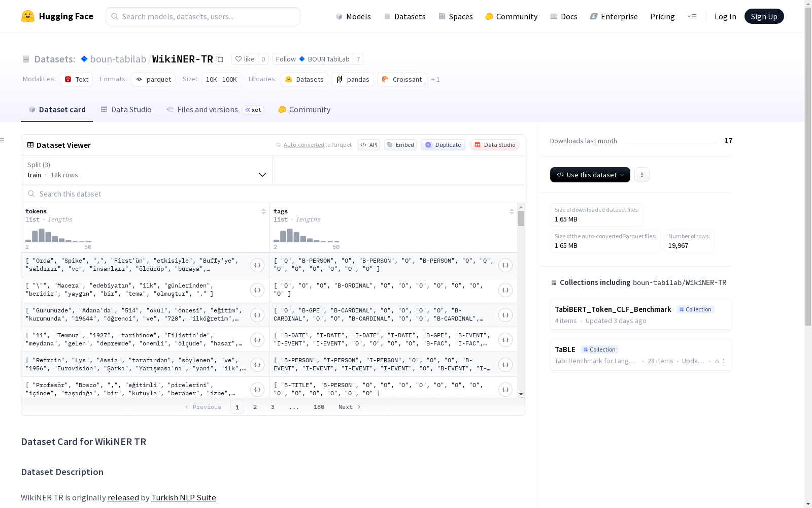Toggle the left sidebar outline icon
This screenshot has width=812, height=508.
tap(3, 140)
